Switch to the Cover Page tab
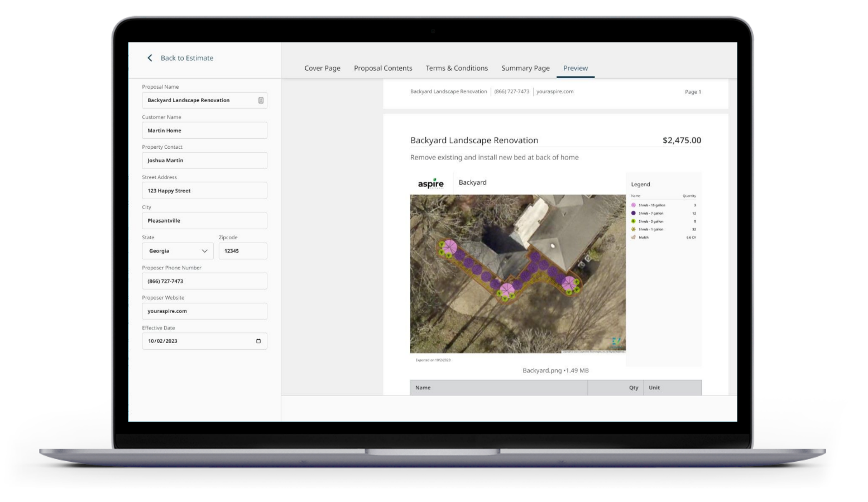The image size is (868, 502). pos(322,68)
